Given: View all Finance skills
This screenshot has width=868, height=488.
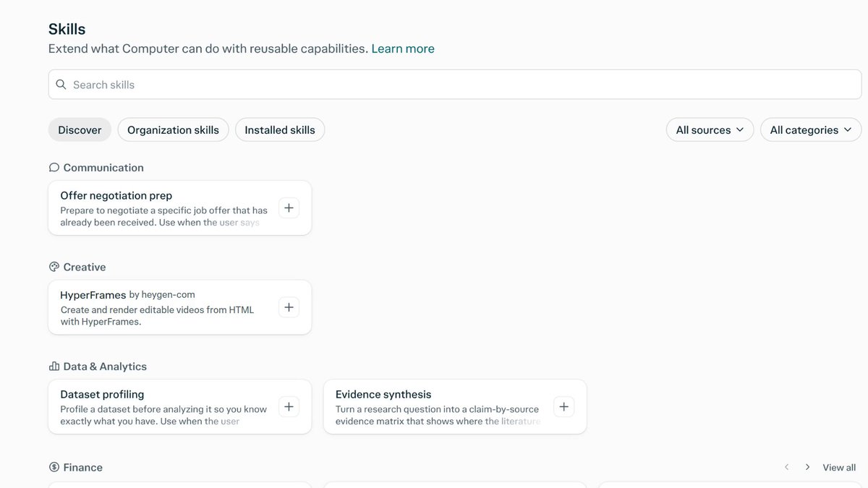Looking at the screenshot, I should pyautogui.click(x=839, y=468).
